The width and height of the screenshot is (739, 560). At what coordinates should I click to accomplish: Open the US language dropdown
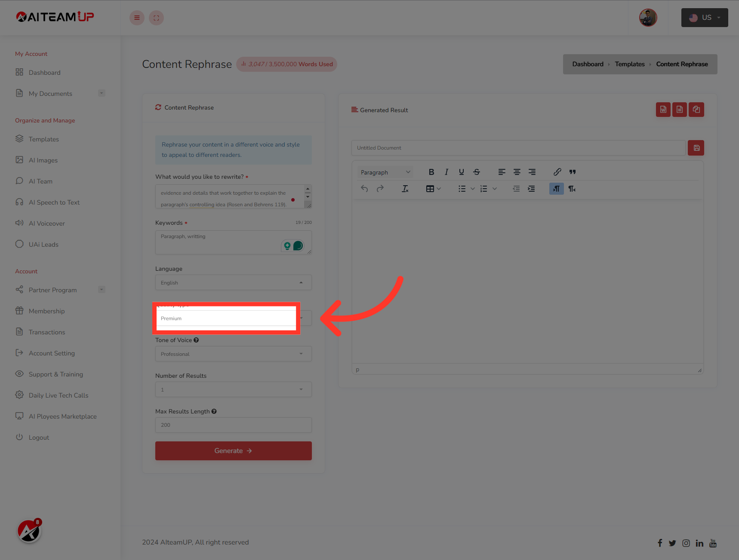click(705, 18)
